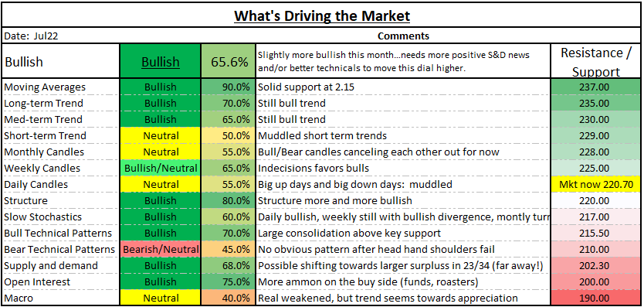Image resolution: width=644 pixels, height=307 pixels.
Task: Select the green 237.00 resistance cell
Action: [596, 87]
